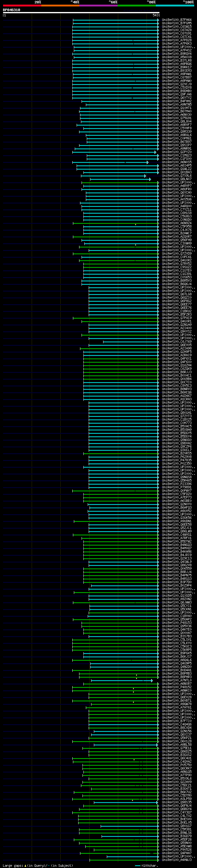Image resolution: width=197 pixels, height=868 pixels.
Task: Click the cyan segment of the identity legend
Action: (x=175, y=6)
